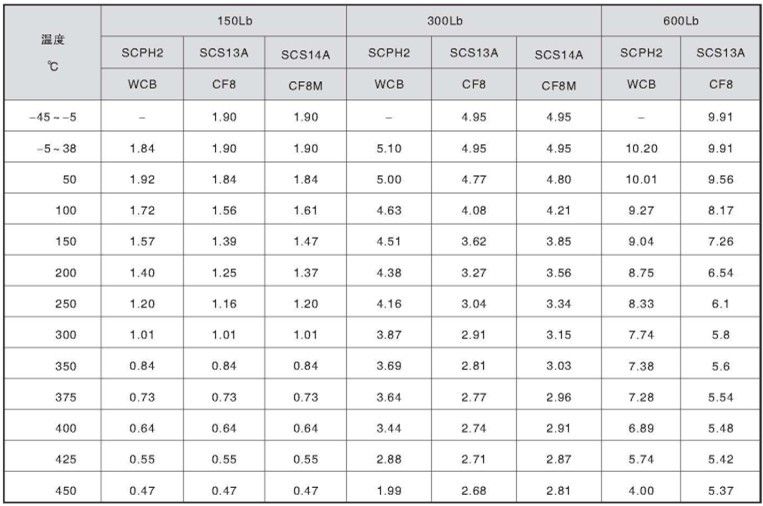
Task: Select the 10.20 value cell
Action: (640, 148)
